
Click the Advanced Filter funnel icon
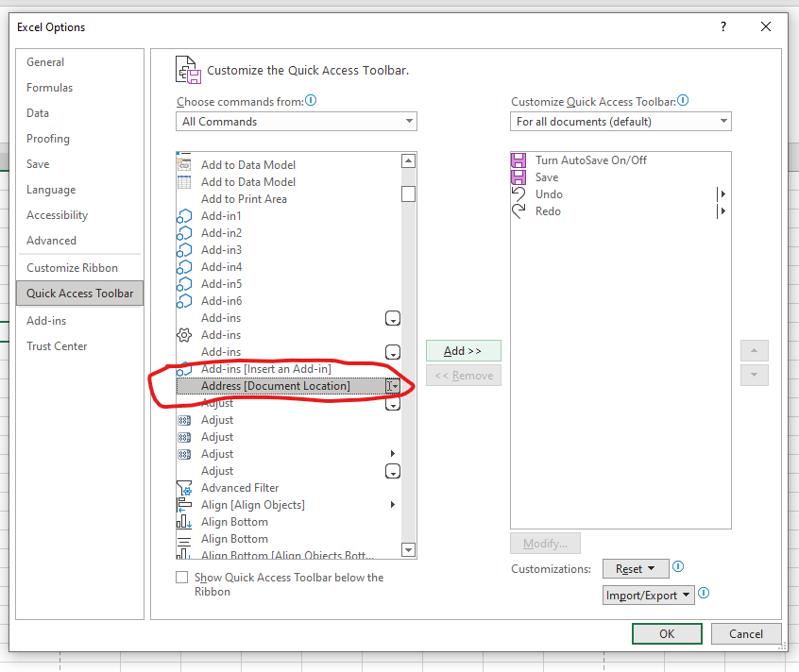[184, 488]
